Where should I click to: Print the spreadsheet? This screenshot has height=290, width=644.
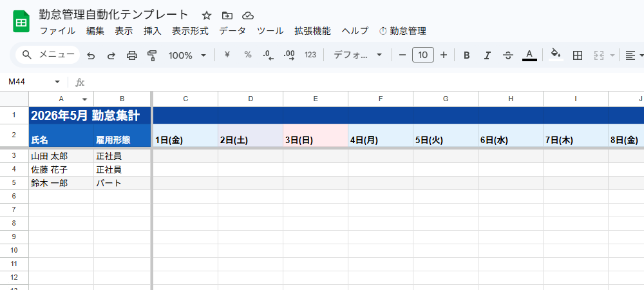(x=132, y=55)
